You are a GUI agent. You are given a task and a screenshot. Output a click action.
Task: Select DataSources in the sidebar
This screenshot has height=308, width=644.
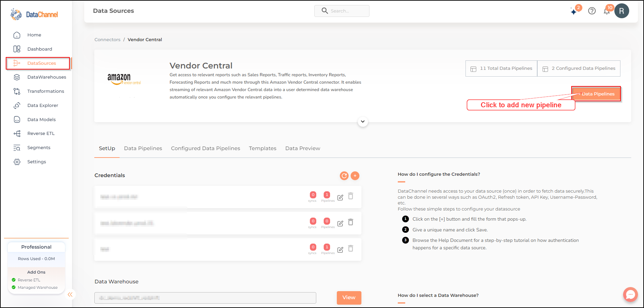click(38, 63)
